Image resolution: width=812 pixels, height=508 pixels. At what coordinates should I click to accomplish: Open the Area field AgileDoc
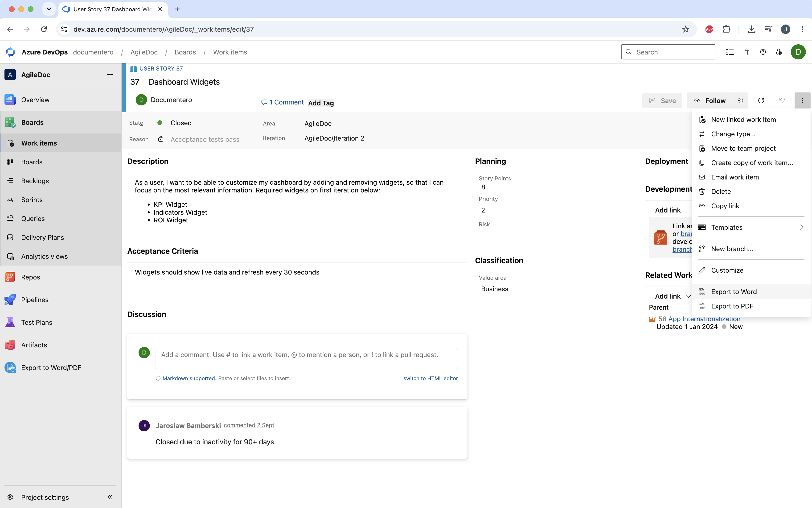[318, 124]
